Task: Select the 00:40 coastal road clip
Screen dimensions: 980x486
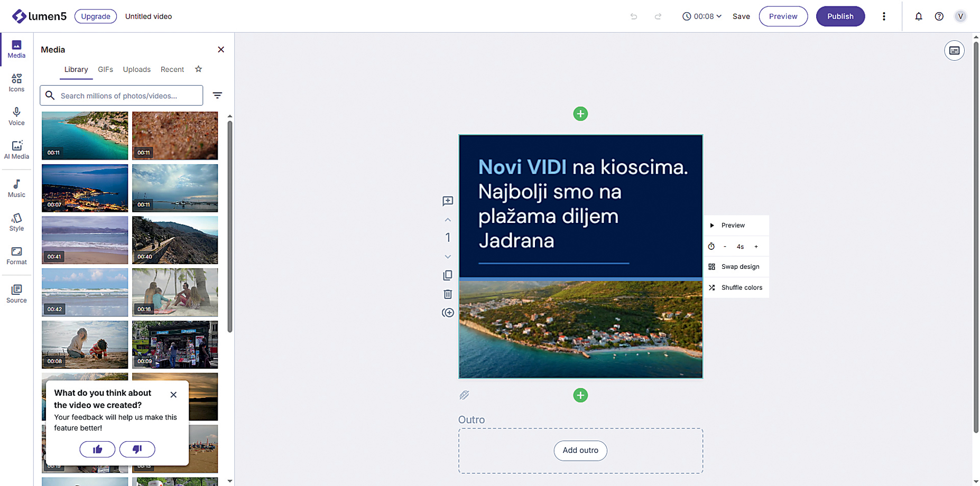Action: [x=175, y=240]
